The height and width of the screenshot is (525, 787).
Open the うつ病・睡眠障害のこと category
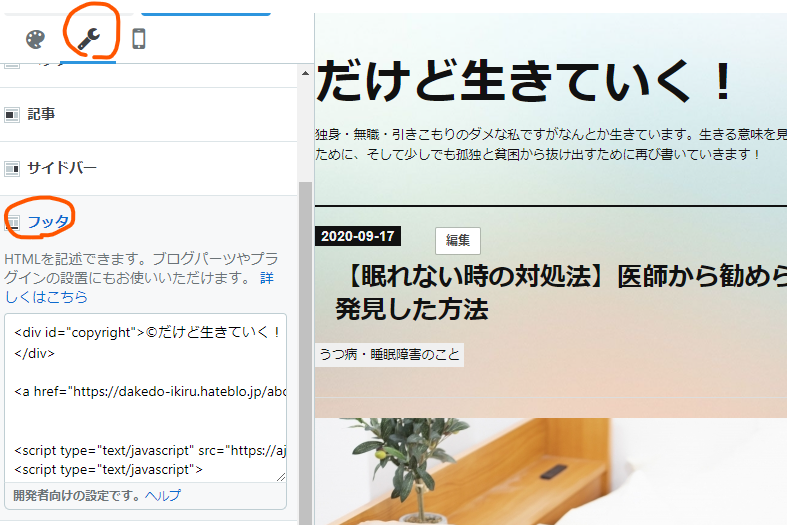tap(389, 355)
